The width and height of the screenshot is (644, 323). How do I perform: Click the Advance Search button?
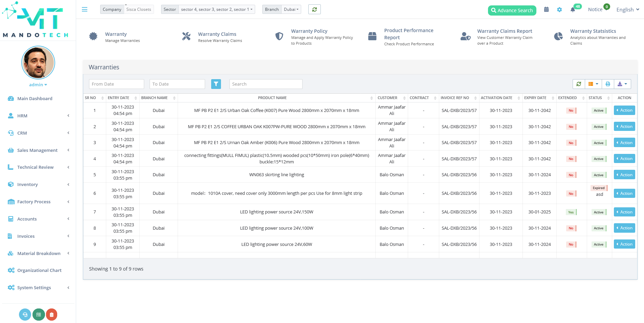coord(512,10)
